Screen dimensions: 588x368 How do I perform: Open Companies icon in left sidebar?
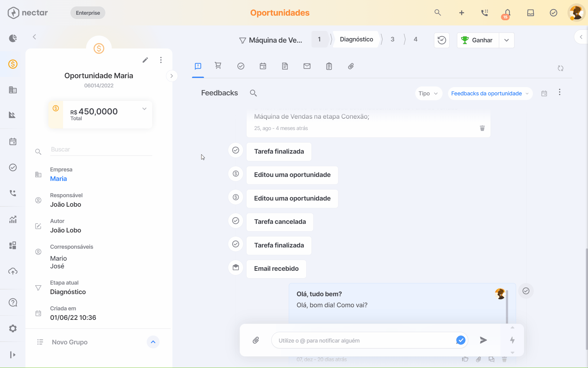tap(13, 90)
